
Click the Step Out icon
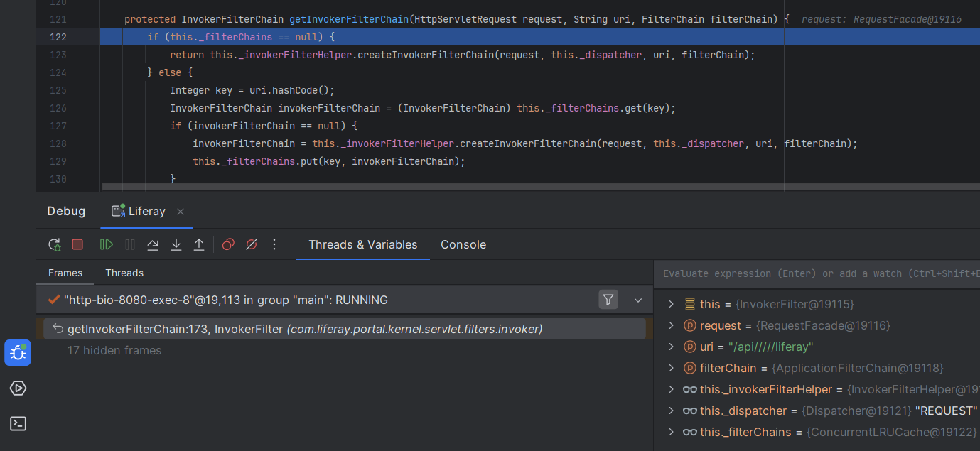tap(199, 244)
